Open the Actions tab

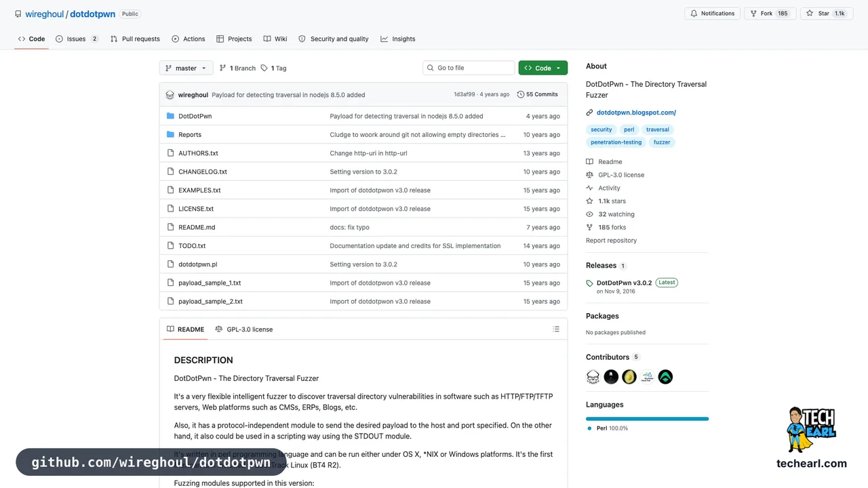click(x=189, y=39)
